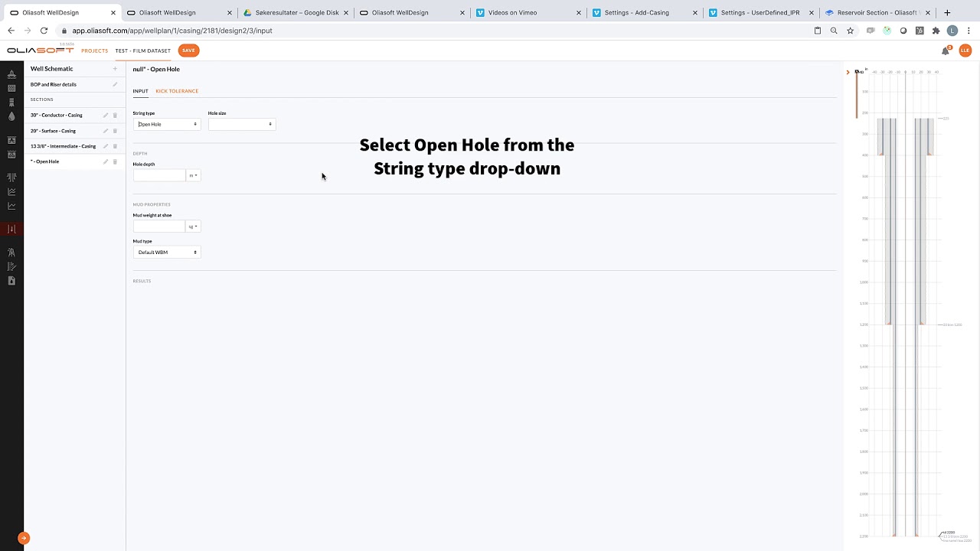The image size is (980, 551).
Task: Open the LLE user avatar menu
Action: 965,51
